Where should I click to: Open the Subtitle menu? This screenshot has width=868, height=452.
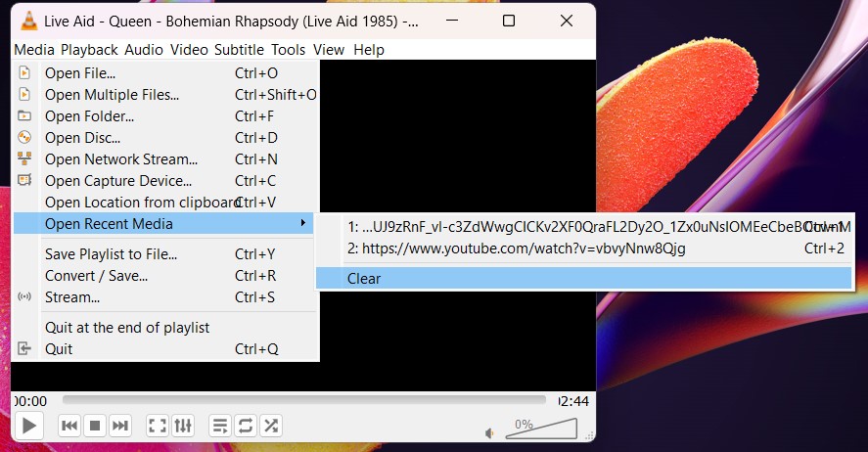coord(239,50)
